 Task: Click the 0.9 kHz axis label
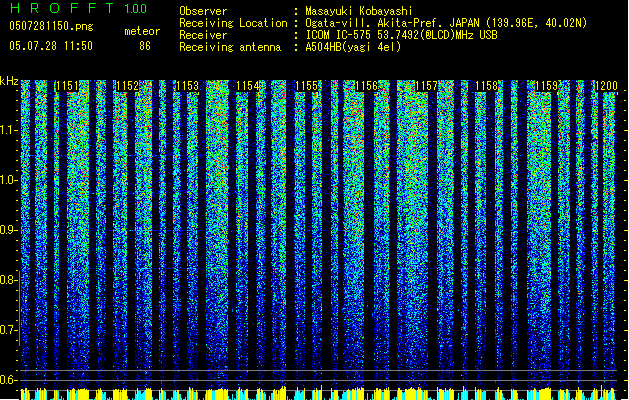click(x=9, y=230)
